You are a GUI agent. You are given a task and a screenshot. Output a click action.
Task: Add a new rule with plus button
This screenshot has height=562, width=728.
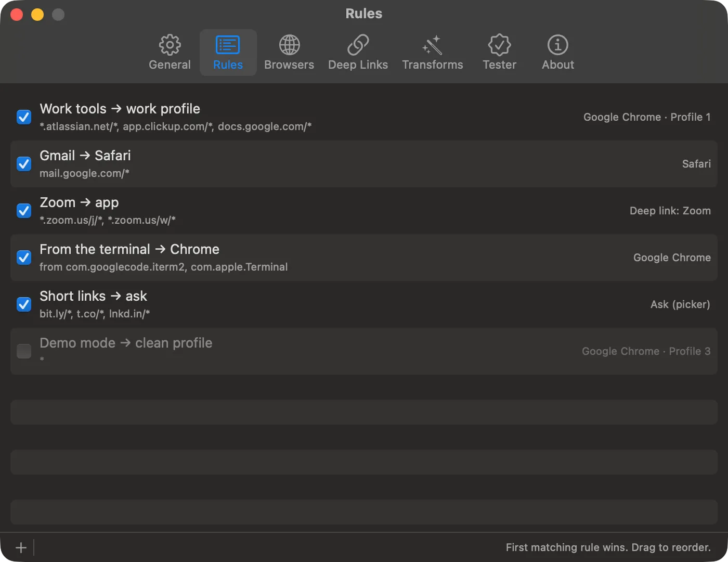[x=21, y=547]
